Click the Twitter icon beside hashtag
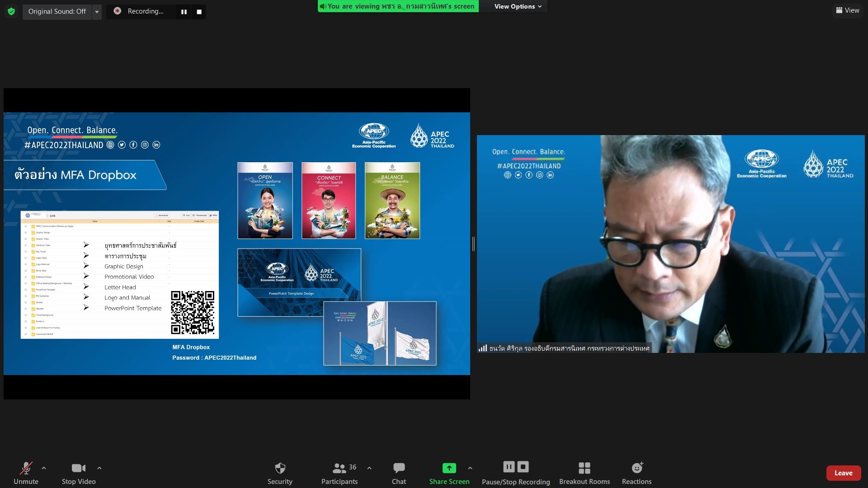Screen dimensions: 868x488 coord(122,145)
